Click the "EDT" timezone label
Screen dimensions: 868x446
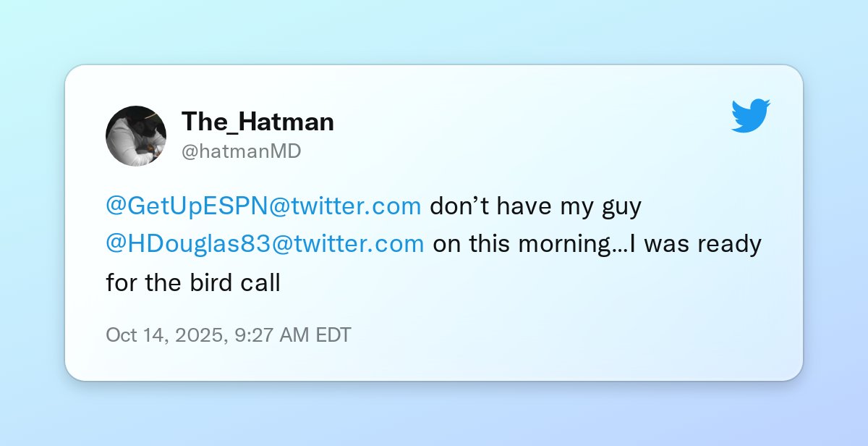[x=333, y=335]
